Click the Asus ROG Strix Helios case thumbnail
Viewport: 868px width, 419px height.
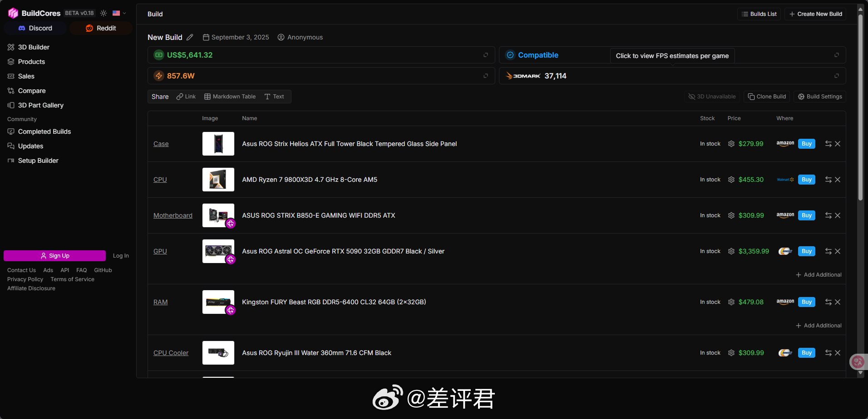point(218,144)
